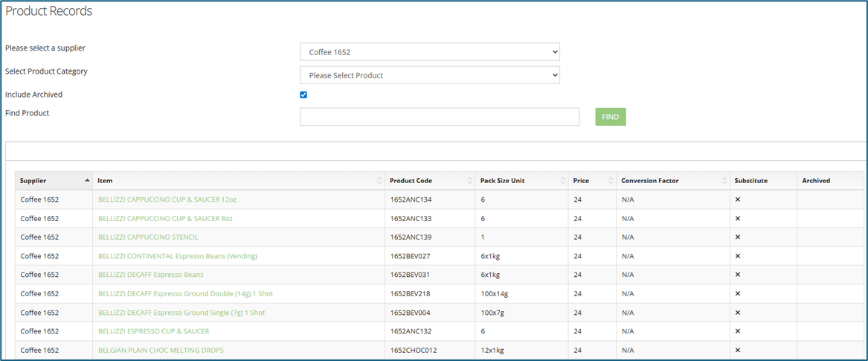
Task: Sort by Pack Size Unit column header
Action: [521, 181]
